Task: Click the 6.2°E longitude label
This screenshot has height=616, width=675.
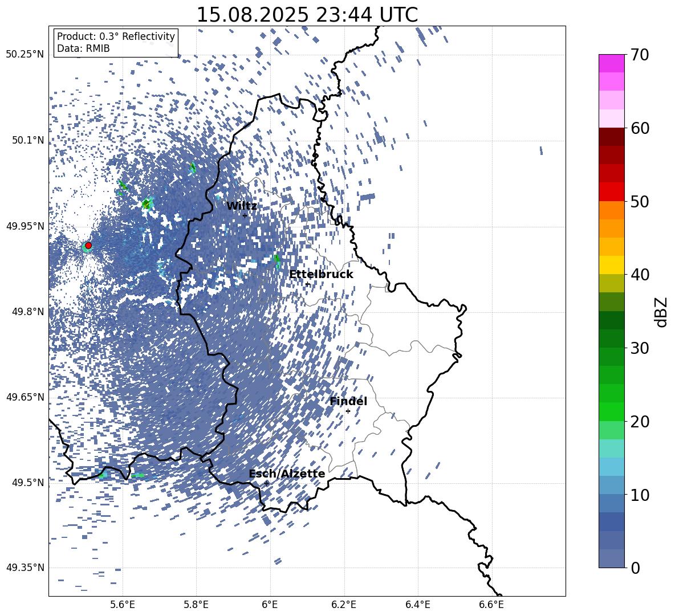Action: [x=344, y=605]
